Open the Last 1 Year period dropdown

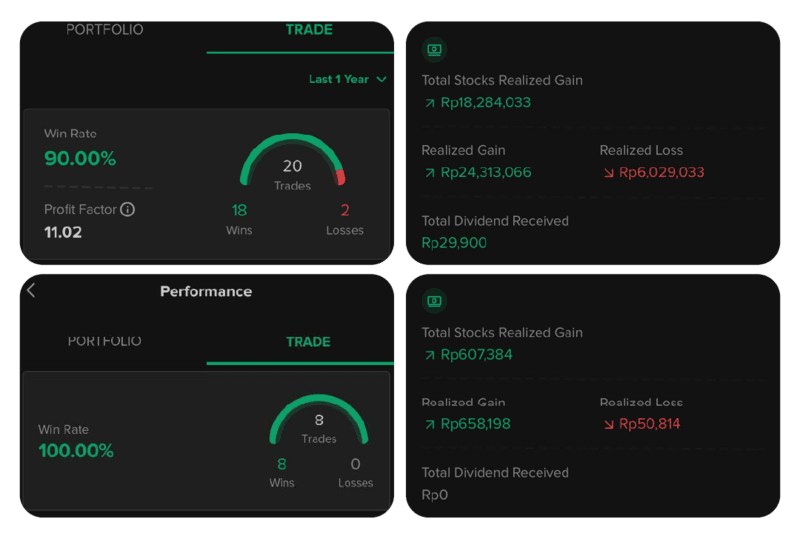click(x=347, y=79)
